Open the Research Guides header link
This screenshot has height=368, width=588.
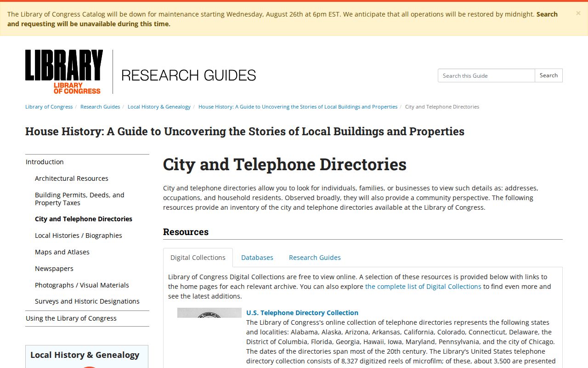tap(188, 75)
